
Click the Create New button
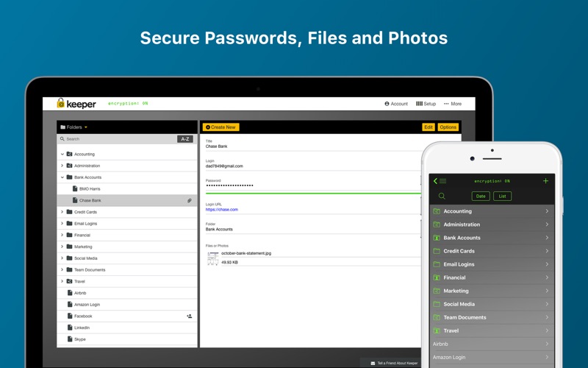click(220, 127)
